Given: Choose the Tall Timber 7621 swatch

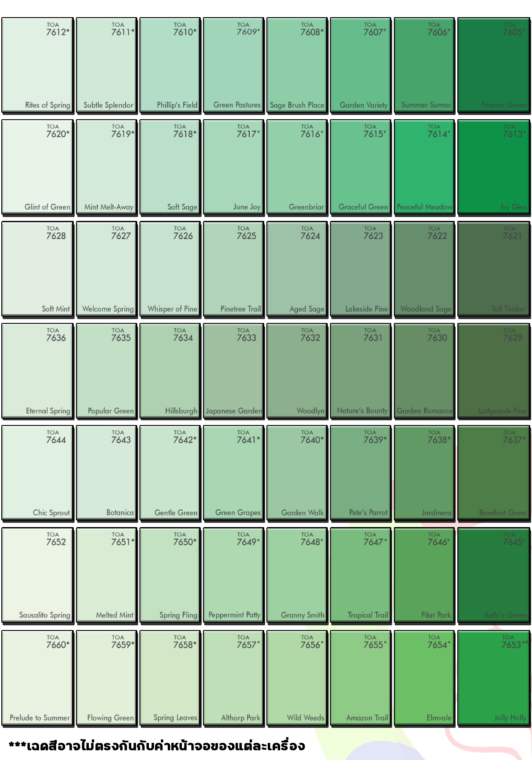Looking at the screenshot, I should tap(494, 269).
